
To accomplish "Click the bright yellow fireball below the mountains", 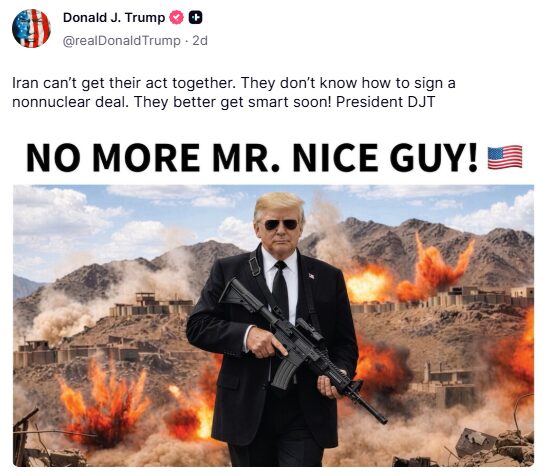I will pos(367,284).
